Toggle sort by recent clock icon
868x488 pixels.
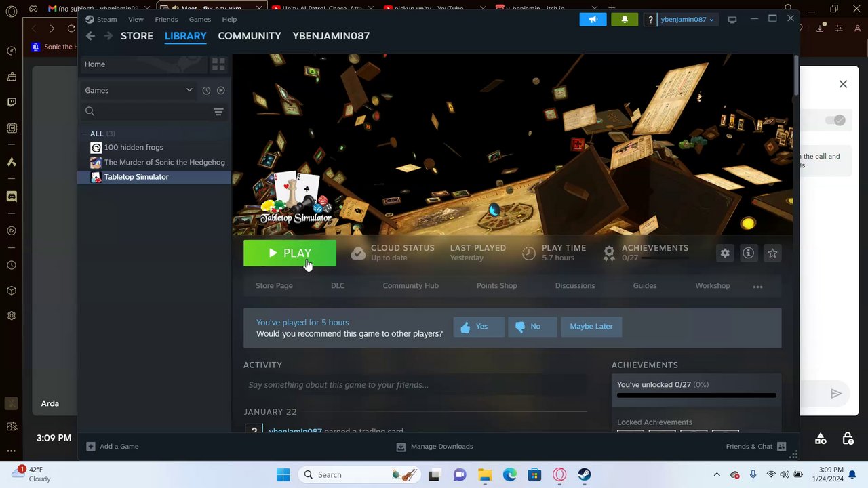point(206,90)
